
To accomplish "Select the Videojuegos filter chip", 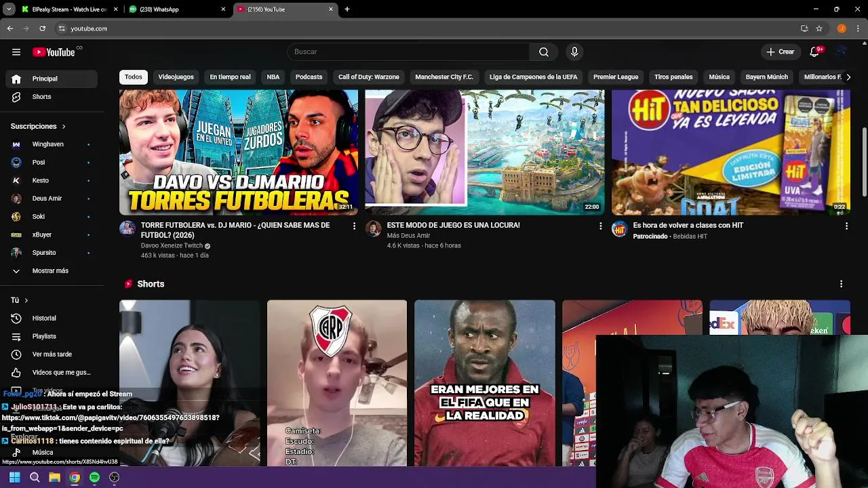I will pos(176,77).
